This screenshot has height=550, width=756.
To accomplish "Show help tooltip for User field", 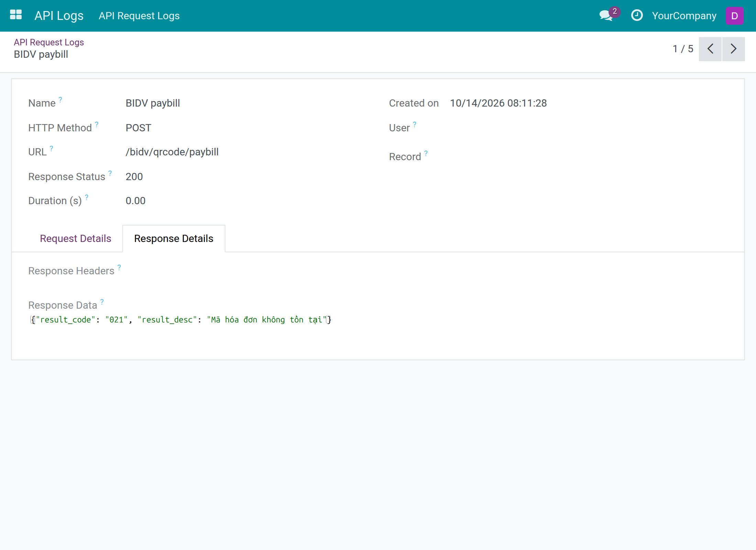I will click(415, 124).
